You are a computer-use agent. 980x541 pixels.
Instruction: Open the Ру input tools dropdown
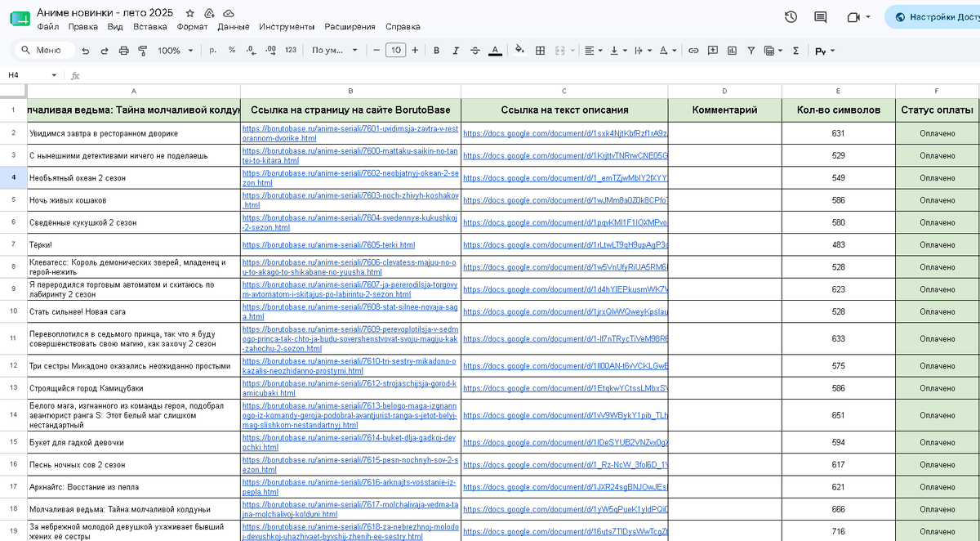(825, 51)
